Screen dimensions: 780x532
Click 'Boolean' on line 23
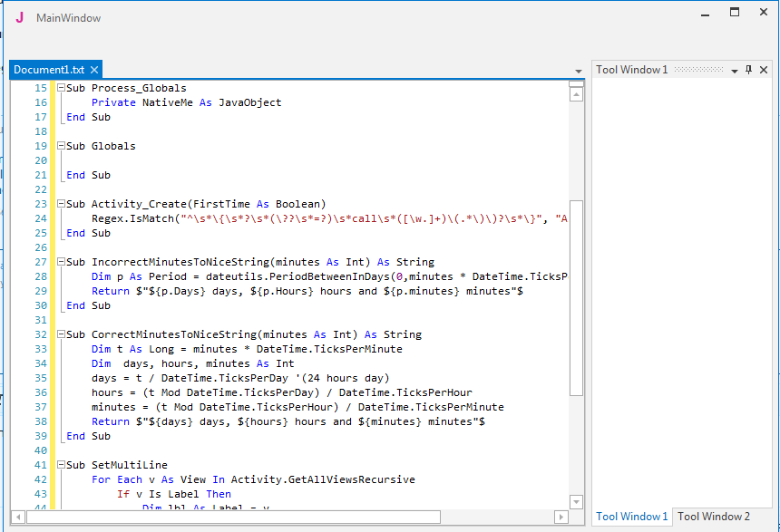click(297, 204)
